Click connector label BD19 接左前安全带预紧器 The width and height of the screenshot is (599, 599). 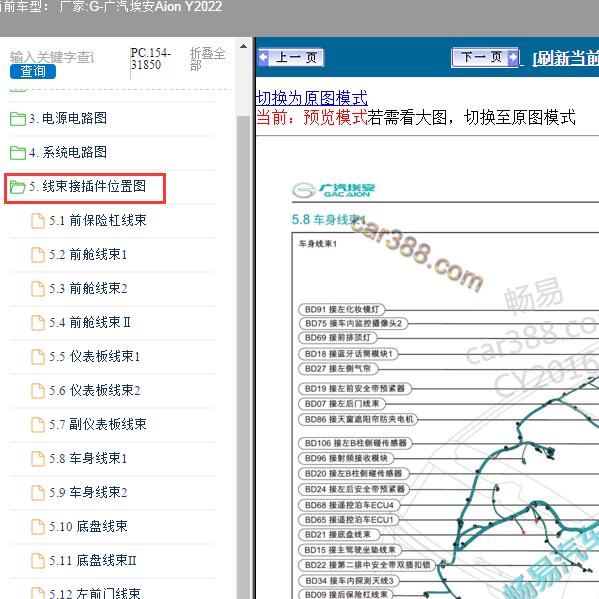click(x=355, y=389)
